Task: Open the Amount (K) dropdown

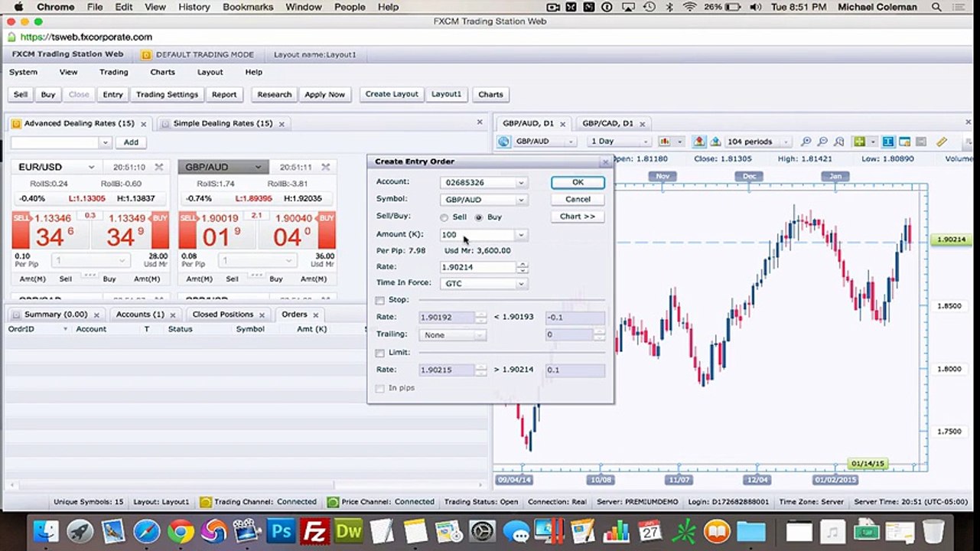Action: pyautogui.click(x=521, y=235)
